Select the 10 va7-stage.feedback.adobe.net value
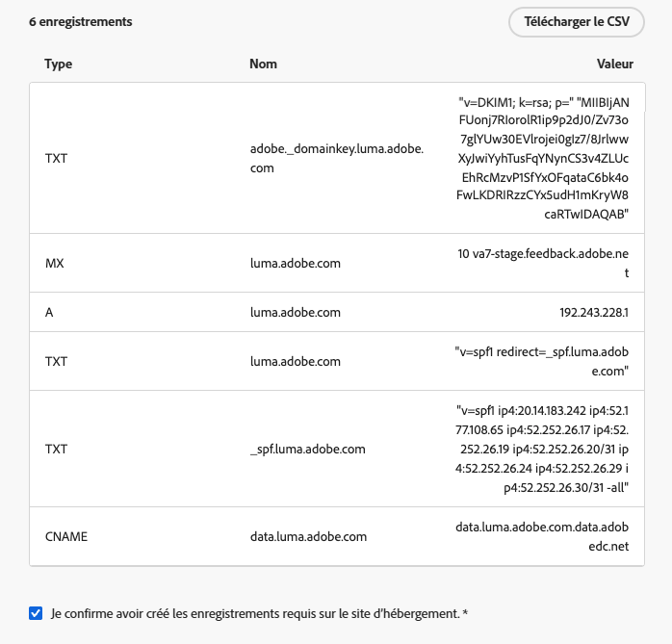672x644 pixels. pos(543,263)
